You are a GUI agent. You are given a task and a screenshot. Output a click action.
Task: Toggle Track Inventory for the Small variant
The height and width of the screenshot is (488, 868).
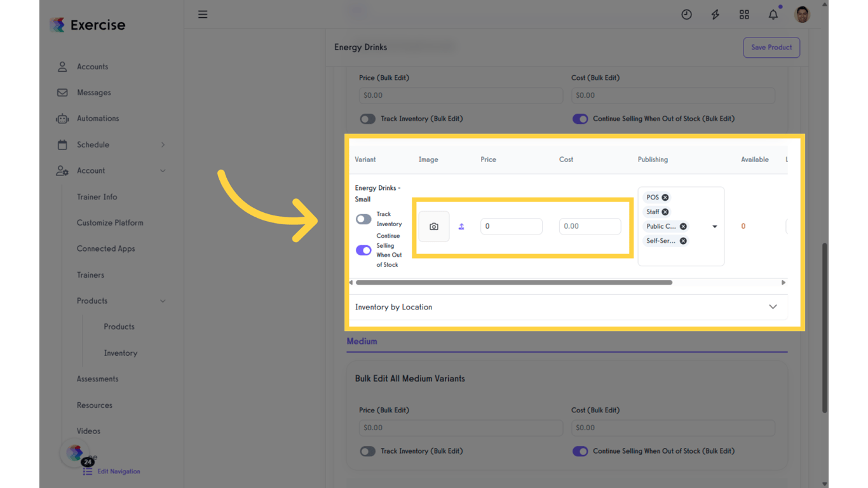pyautogui.click(x=363, y=219)
